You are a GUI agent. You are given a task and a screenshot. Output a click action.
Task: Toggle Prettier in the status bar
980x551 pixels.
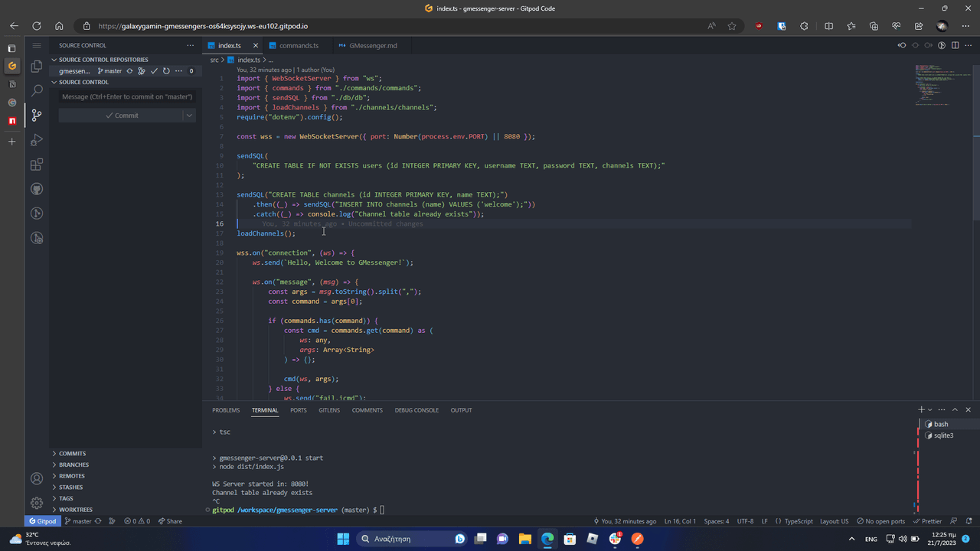coord(928,521)
